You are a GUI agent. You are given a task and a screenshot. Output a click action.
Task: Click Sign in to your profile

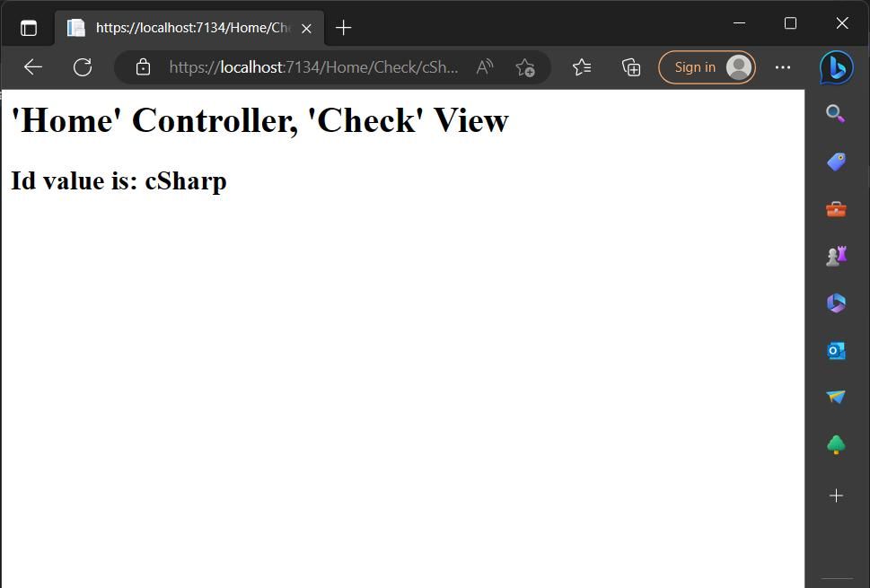707,66
